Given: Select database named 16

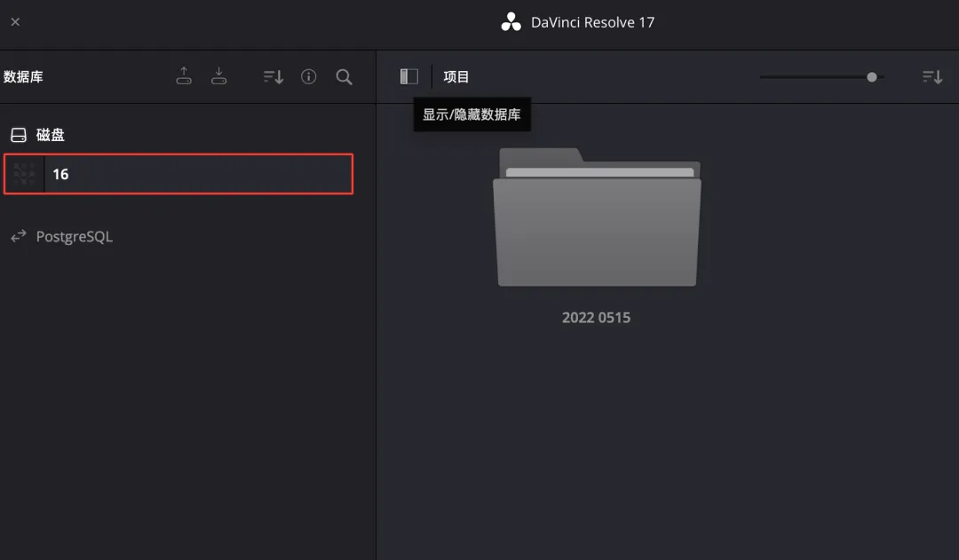Looking at the screenshot, I should coord(178,174).
